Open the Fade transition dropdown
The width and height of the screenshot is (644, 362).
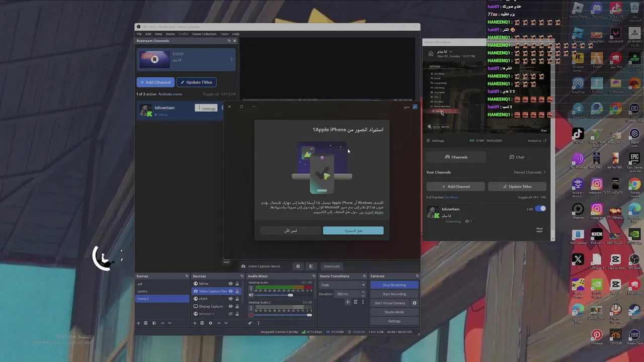click(x=343, y=285)
